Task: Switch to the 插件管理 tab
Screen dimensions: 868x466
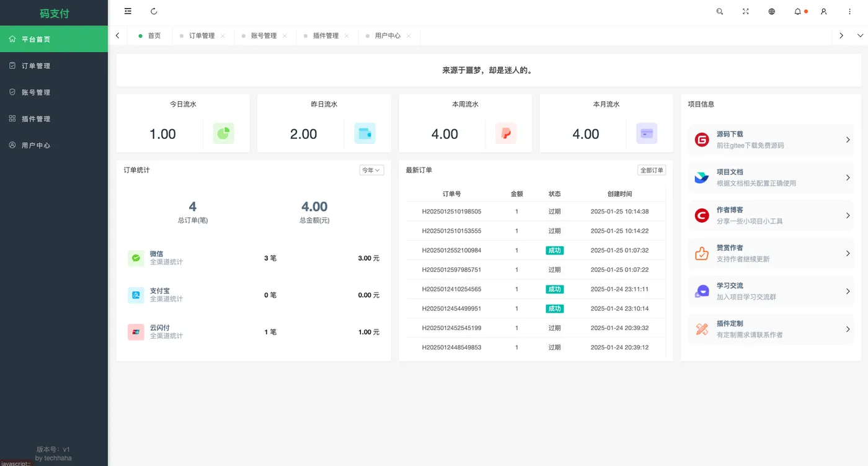Action: coord(326,36)
